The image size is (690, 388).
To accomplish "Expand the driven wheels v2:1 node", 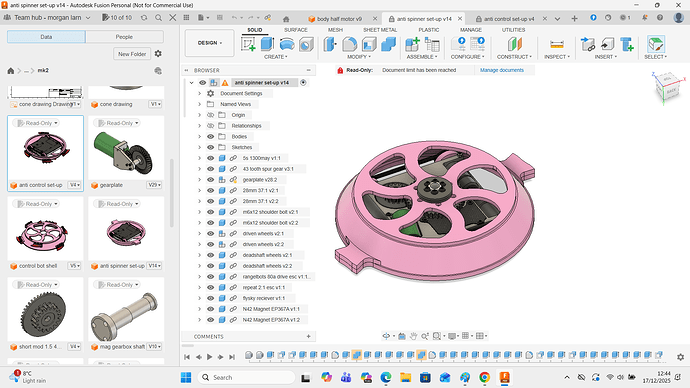I will point(199,234).
